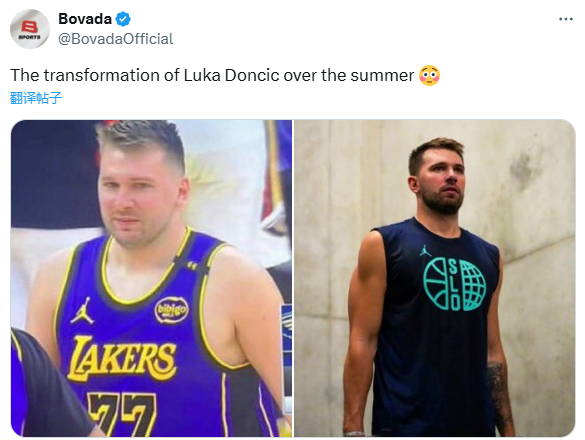Open the @BovadaOfficial handle link
585x440 pixels.
pos(116,39)
